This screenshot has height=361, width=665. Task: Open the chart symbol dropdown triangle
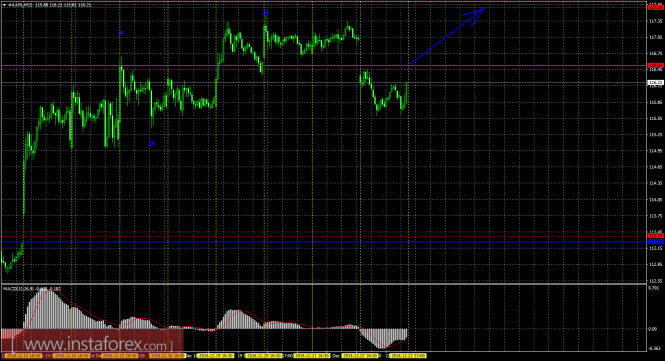[5, 5]
